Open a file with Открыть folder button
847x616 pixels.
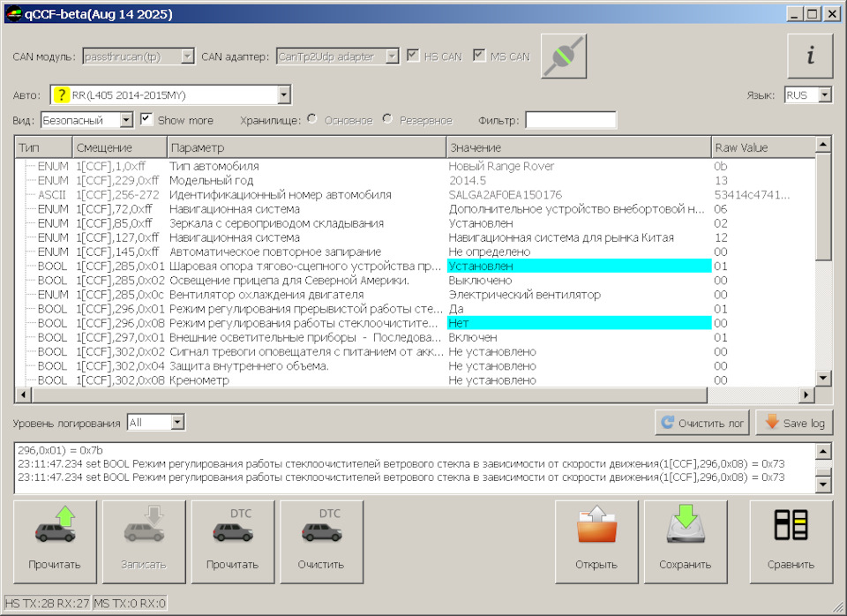tap(596, 542)
